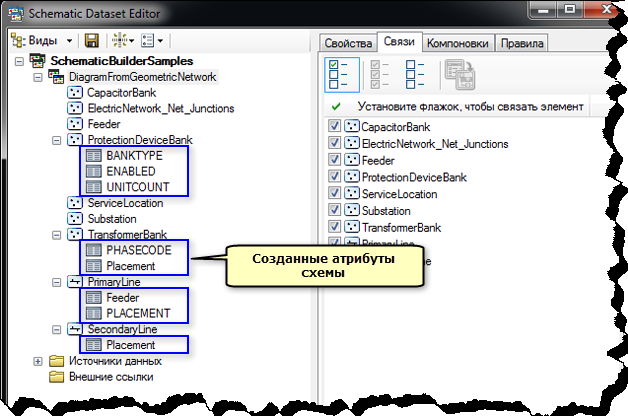Click the Источники данных folder icon
This screenshot has width=628, height=416.
[x=56, y=360]
